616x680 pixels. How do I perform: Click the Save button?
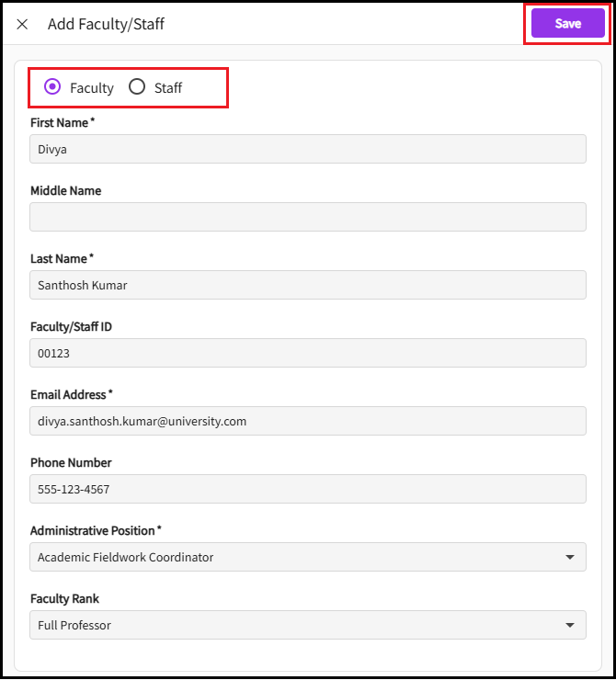tap(567, 24)
